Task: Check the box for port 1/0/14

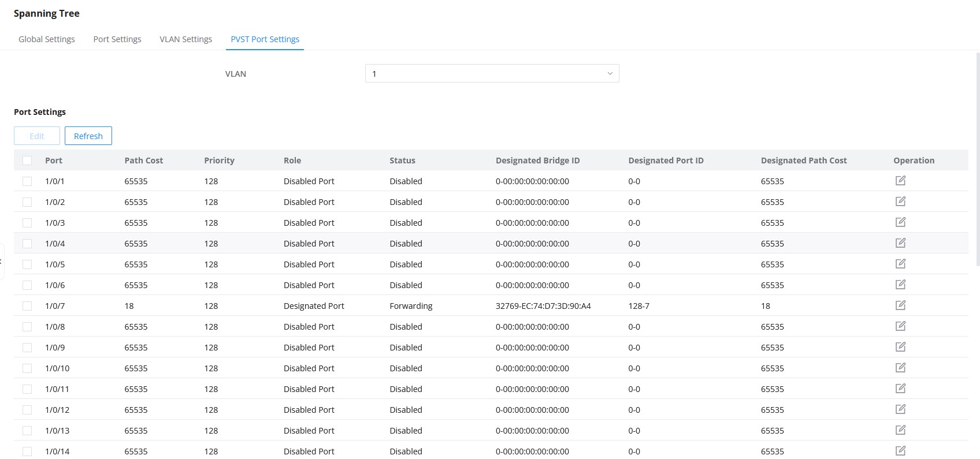Action: [x=27, y=451]
